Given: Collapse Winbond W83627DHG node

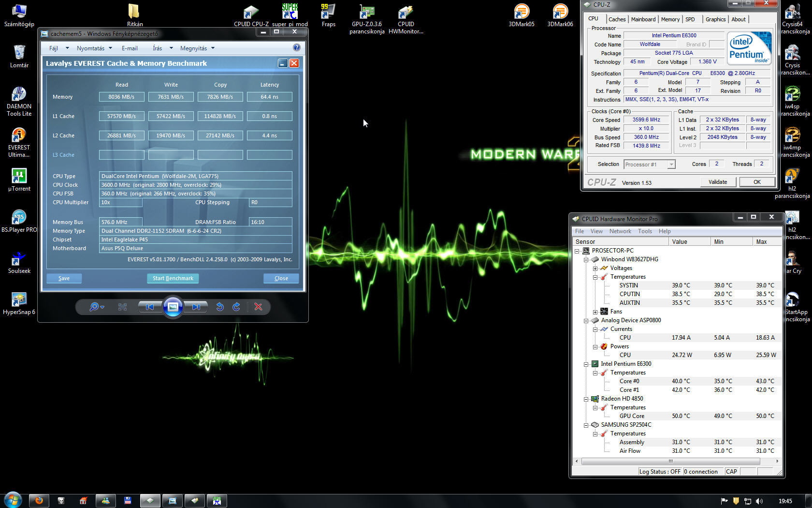Looking at the screenshot, I should pyautogui.click(x=586, y=259).
